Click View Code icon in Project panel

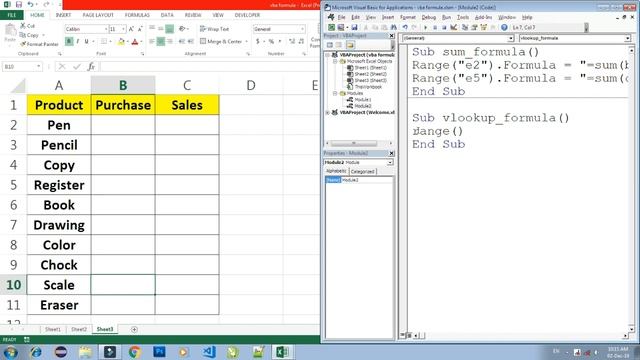330,45
